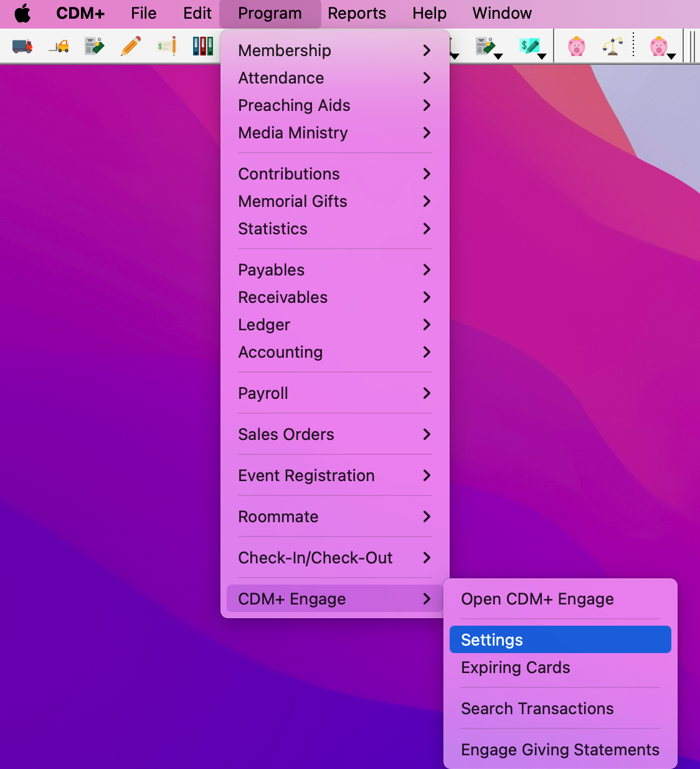The image size is (700, 769).
Task: Choose Engage Giving Statements
Action: (560, 750)
